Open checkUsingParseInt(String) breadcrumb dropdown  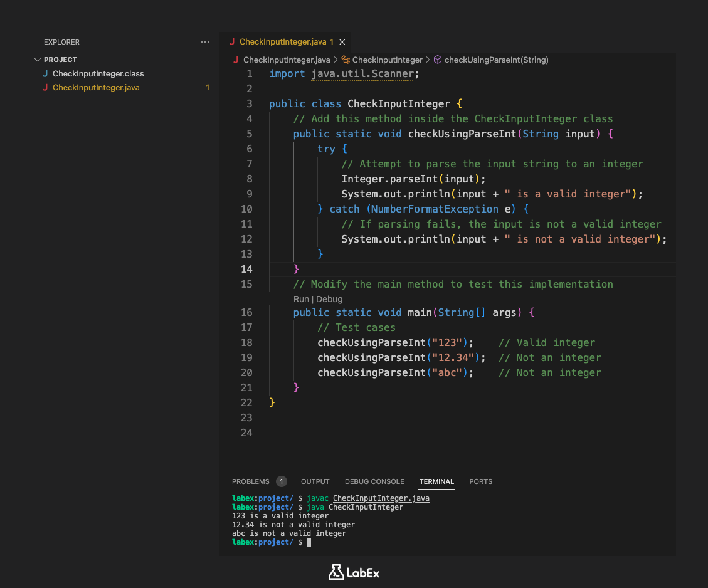[x=496, y=60]
